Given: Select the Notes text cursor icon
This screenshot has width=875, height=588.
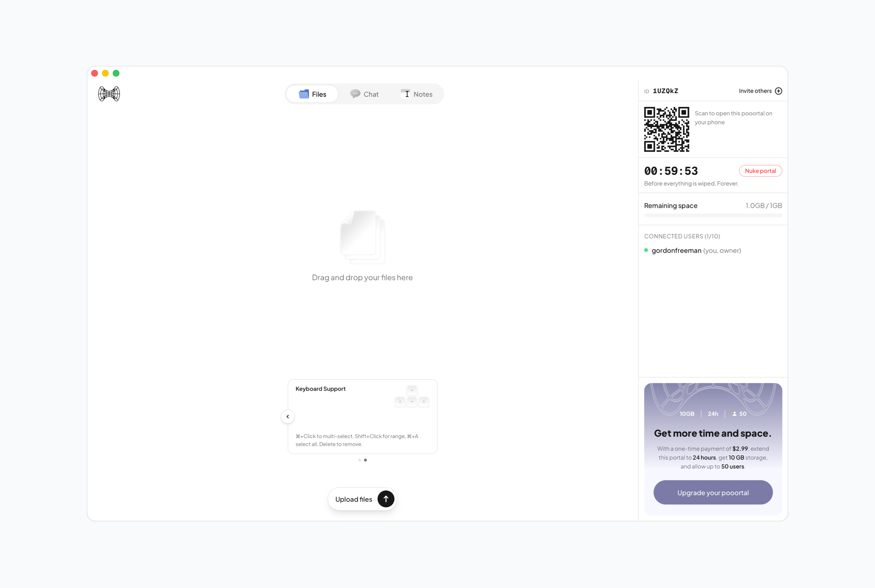Looking at the screenshot, I should pos(405,94).
